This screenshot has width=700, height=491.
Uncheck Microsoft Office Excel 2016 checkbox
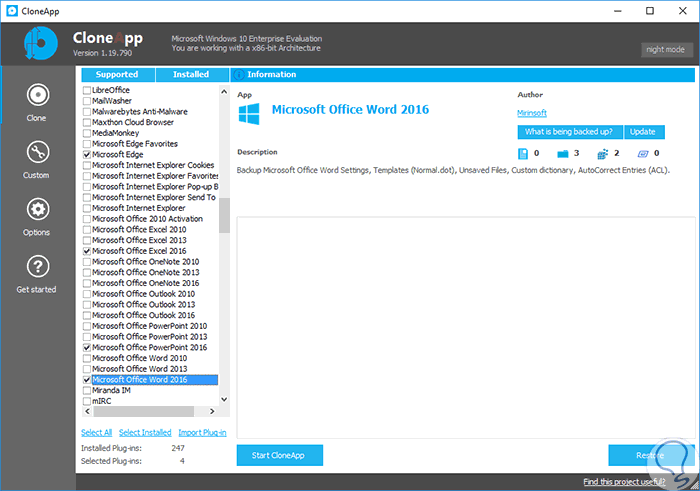click(87, 251)
